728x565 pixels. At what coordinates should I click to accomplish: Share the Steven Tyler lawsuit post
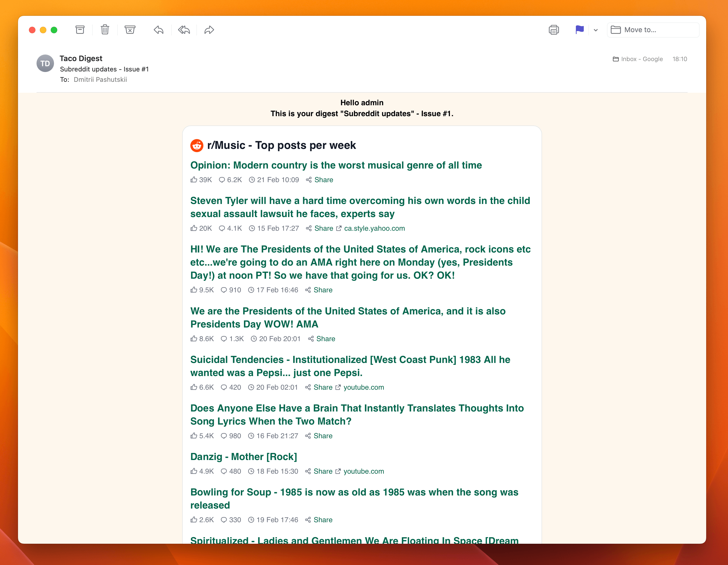(320, 228)
